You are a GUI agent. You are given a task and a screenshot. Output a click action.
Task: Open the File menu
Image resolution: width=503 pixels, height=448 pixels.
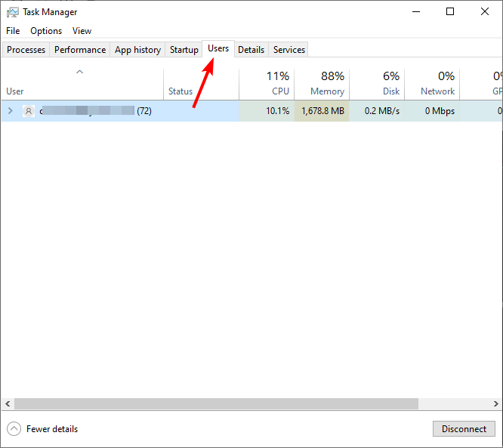[13, 31]
